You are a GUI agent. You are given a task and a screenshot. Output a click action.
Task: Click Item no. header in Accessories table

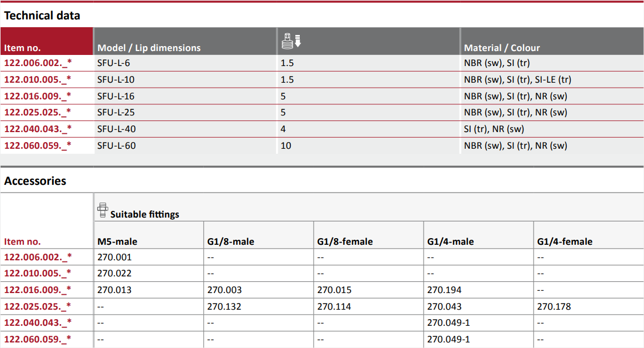[22, 241]
